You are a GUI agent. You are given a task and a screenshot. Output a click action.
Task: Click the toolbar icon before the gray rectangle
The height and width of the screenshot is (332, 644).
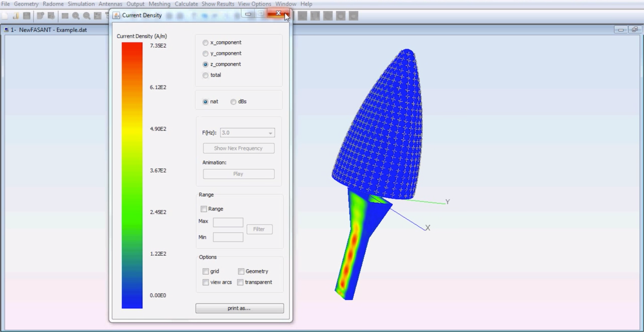pos(51,16)
